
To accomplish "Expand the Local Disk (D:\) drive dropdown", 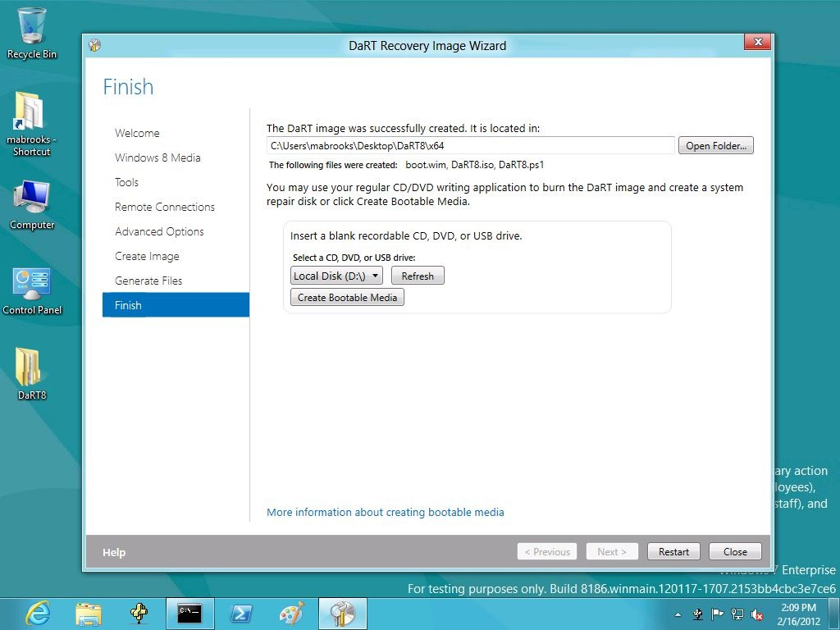I will tap(336, 276).
